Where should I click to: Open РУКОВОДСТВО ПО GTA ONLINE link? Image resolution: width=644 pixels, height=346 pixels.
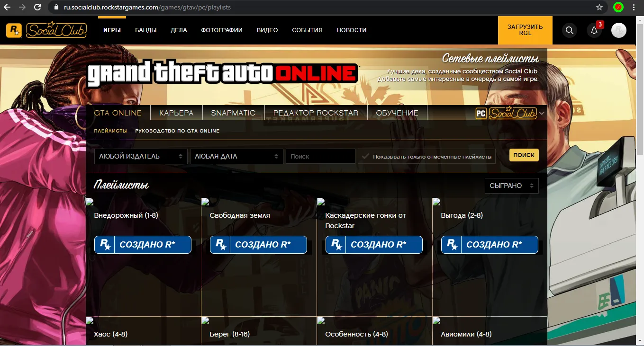click(x=177, y=131)
